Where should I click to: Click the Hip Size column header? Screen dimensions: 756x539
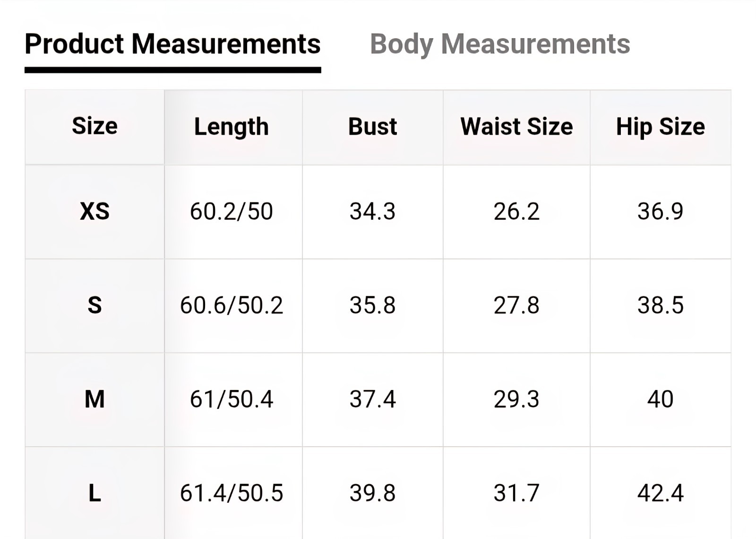[x=661, y=127]
